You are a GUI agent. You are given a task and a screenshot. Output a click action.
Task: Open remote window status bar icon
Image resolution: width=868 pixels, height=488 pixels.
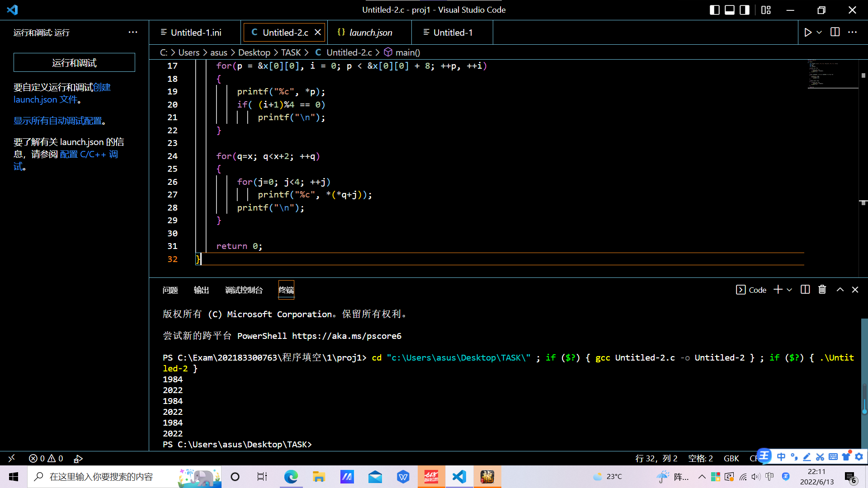[12, 458]
